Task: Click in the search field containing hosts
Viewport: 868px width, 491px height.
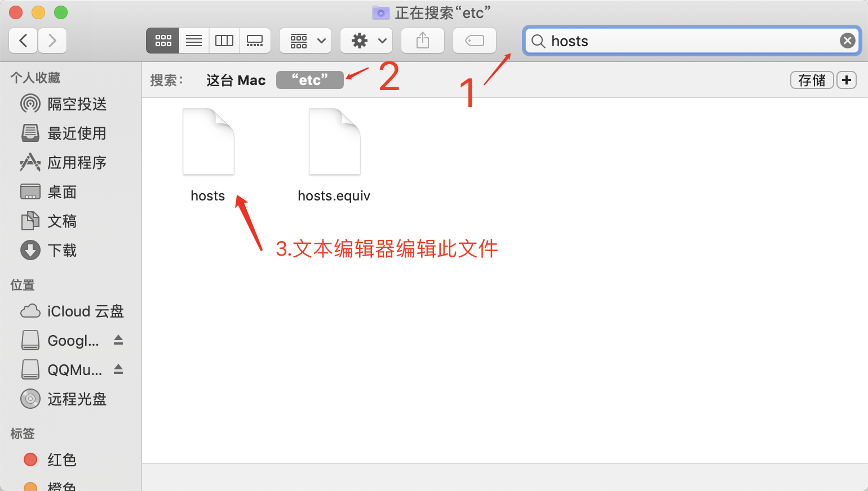Action: 692,41
